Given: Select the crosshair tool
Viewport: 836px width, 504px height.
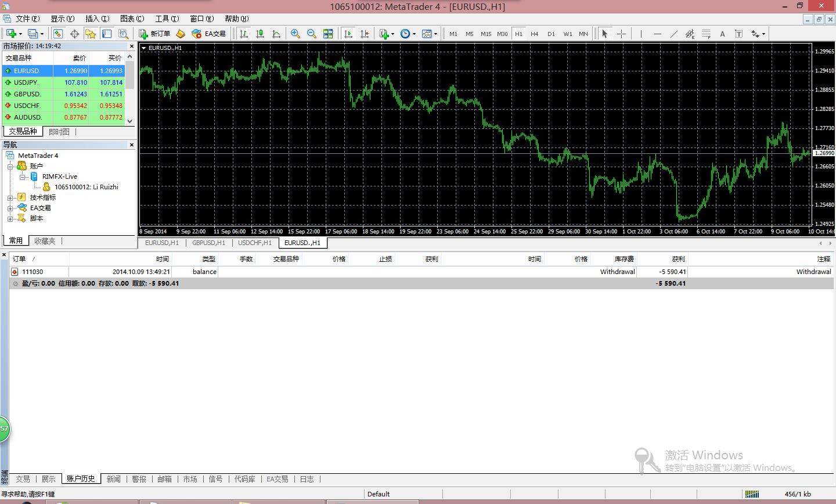Looking at the screenshot, I should coord(621,34).
